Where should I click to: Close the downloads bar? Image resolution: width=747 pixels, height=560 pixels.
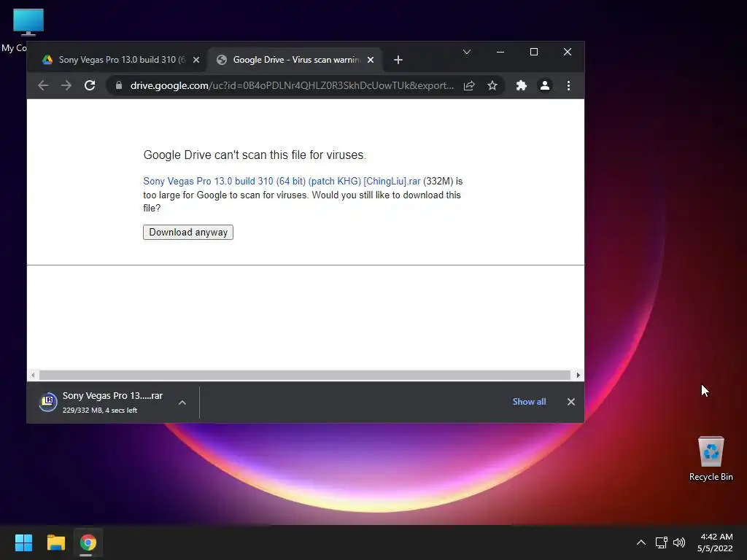[x=571, y=402]
